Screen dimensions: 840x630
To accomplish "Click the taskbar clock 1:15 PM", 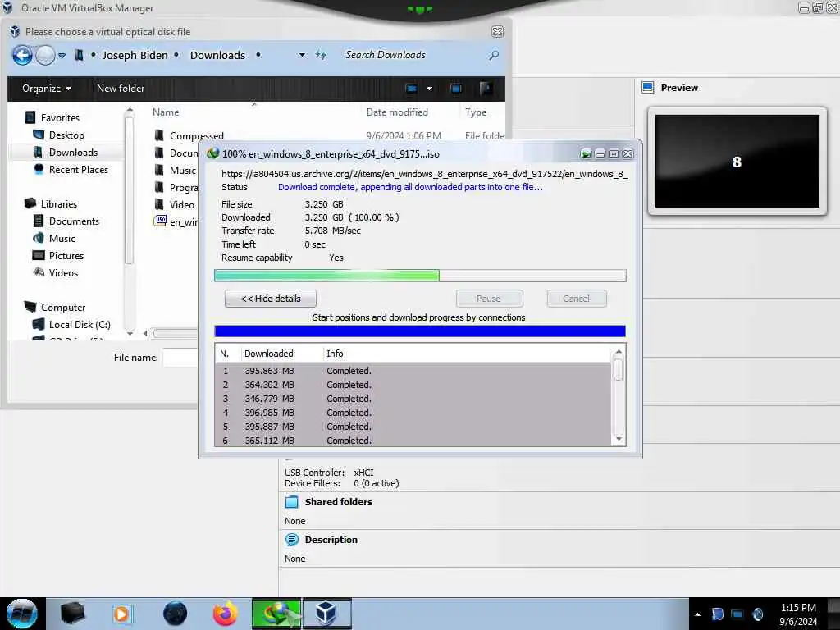I will click(798, 608).
